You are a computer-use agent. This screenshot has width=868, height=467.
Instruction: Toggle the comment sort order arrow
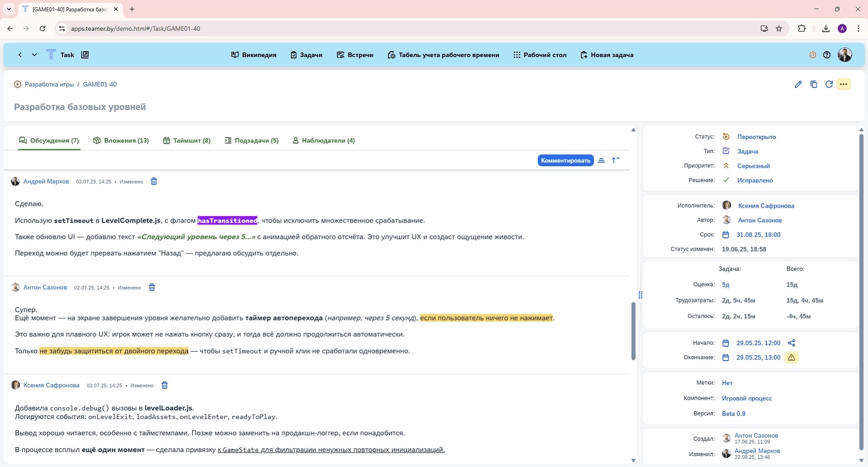[616, 160]
